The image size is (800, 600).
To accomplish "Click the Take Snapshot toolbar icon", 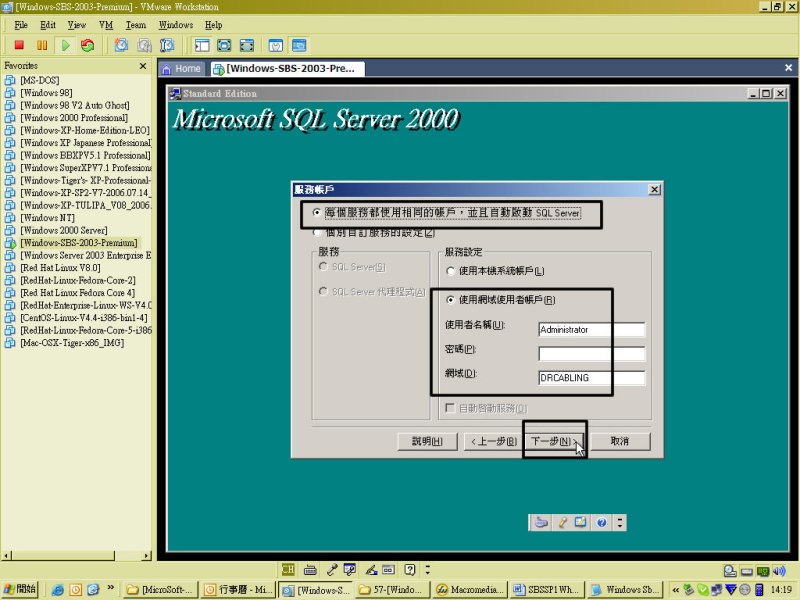I will (121, 45).
